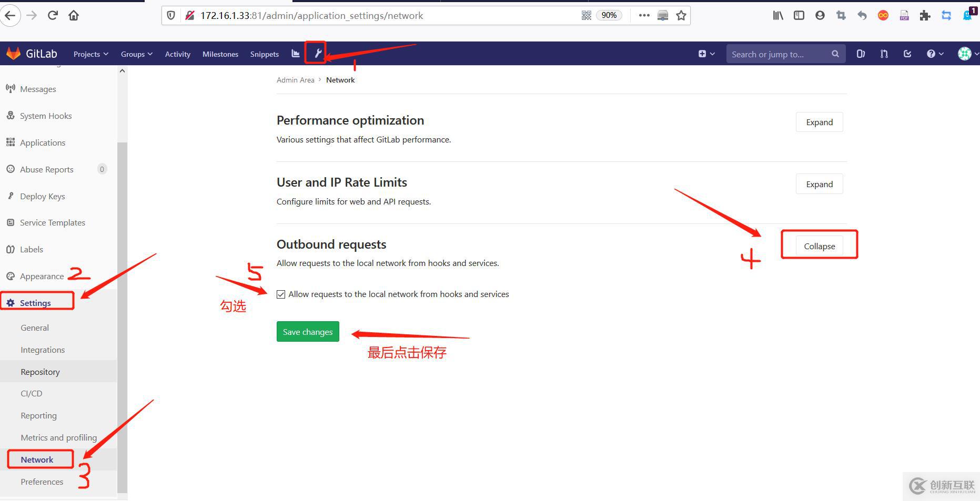Image resolution: width=980 pixels, height=501 pixels.
Task: Toggle Allow requests to local network checkbox
Action: [x=281, y=294]
